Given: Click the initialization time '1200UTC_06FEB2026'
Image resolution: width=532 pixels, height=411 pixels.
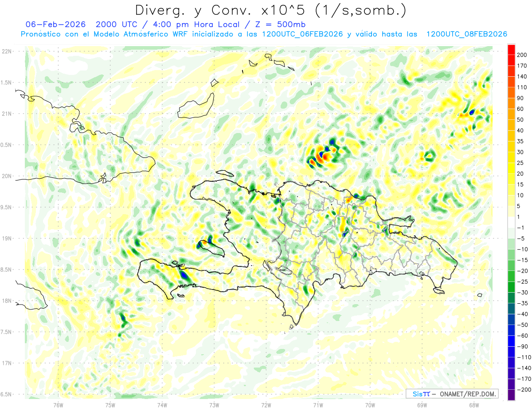Looking at the screenshot, I should point(302,34).
